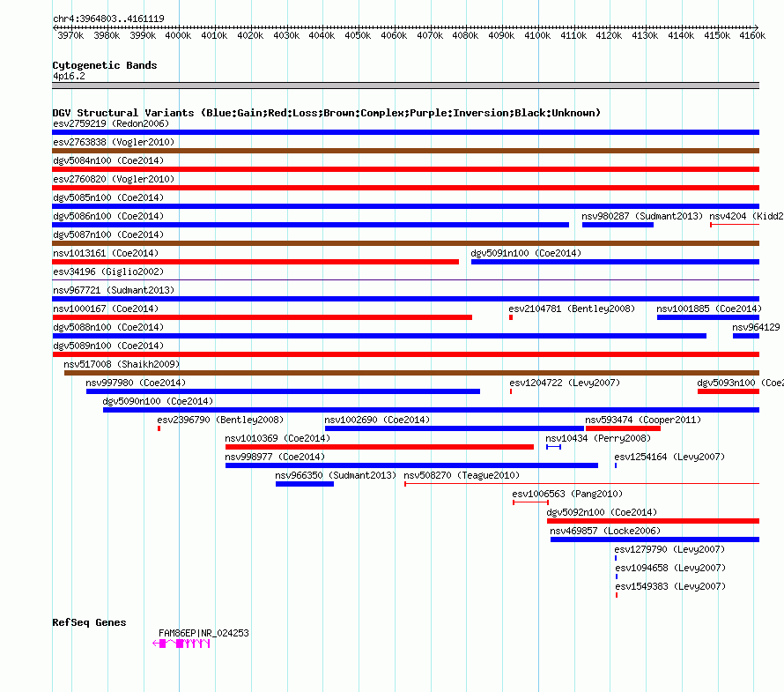Image resolution: width=784 pixels, height=692 pixels.
Task: Click the small red esv2396790 marker
Action: tap(159, 428)
